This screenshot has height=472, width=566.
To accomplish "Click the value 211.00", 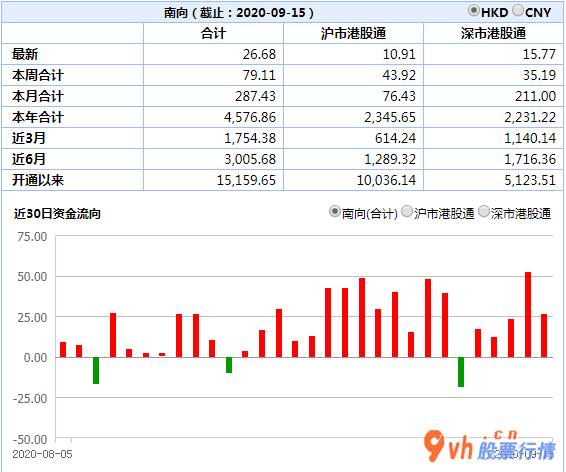I will click(536, 96).
